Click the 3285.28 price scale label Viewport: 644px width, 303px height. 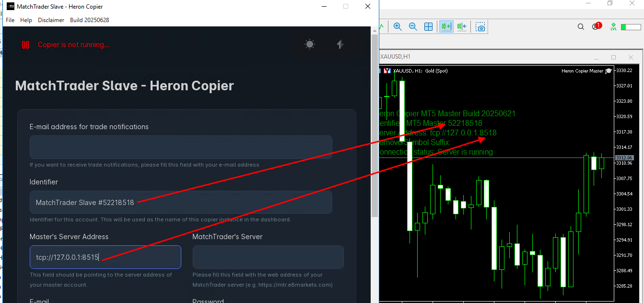click(x=624, y=286)
